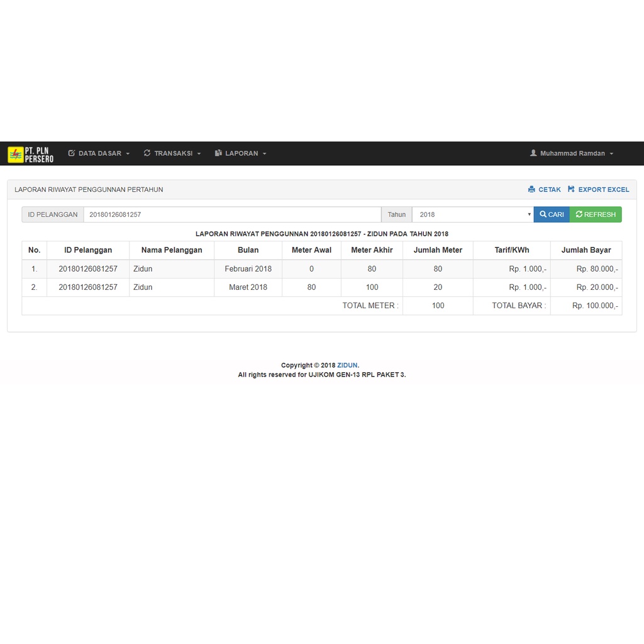Open the Tahun 2018 year dropdown
This screenshot has width=644, height=644.
point(473,214)
